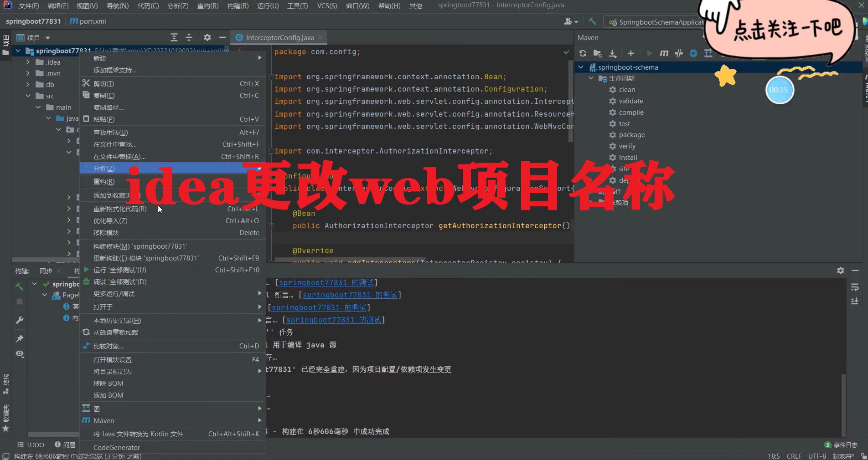Select InterceptorConfig.java editor tab
Image resolution: width=868 pixels, height=460 pixels.
coord(279,37)
